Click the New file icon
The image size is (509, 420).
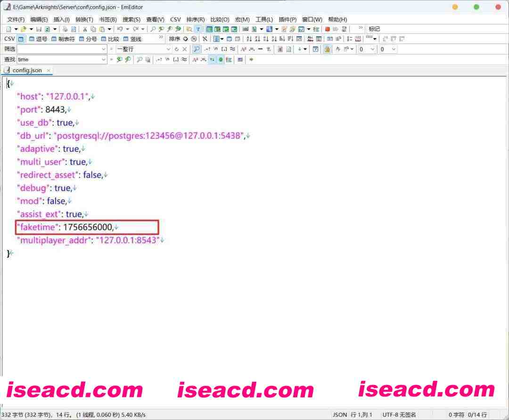[x=8, y=29]
